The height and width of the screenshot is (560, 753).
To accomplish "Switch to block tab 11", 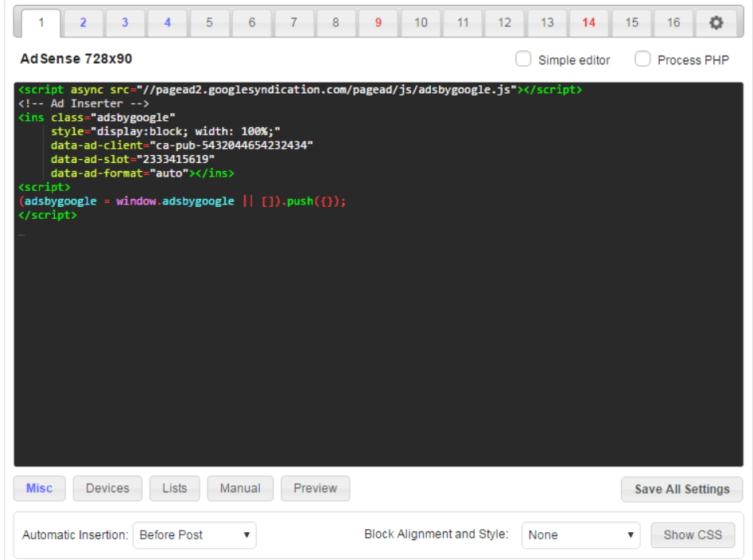I will 463,22.
